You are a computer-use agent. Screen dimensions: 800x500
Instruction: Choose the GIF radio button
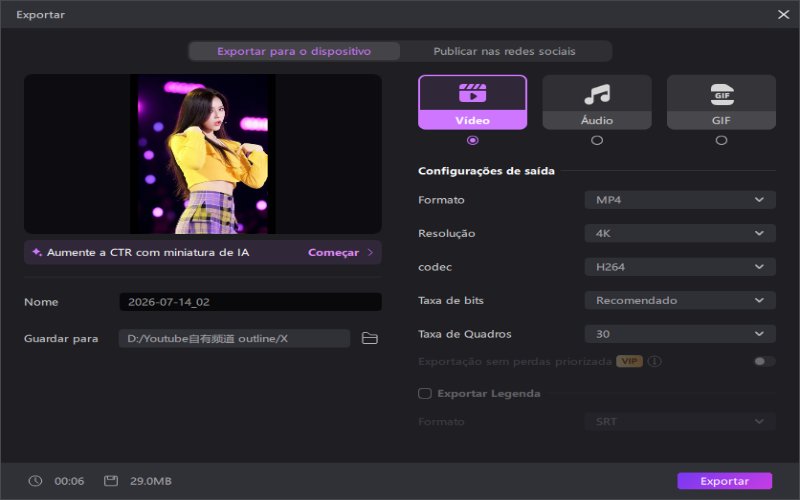click(x=721, y=140)
